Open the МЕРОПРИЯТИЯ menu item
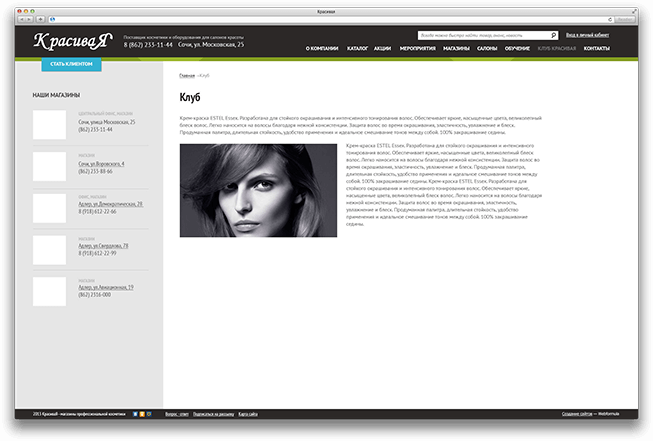The height and width of the screenshot is (441, 653). pos(417,49)
